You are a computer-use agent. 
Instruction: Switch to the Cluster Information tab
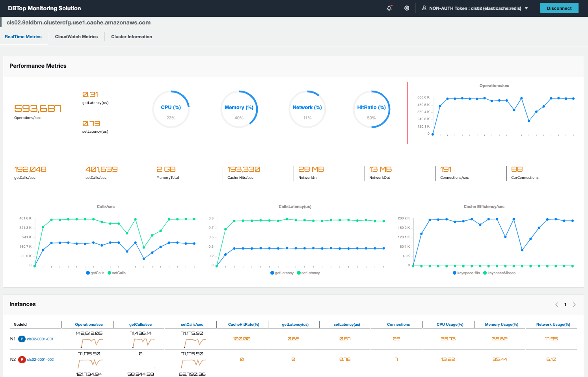[x=132, y=37]
